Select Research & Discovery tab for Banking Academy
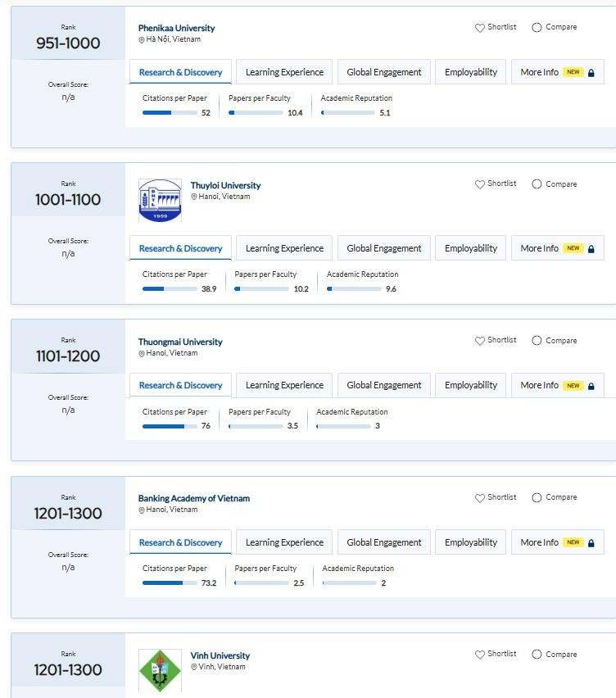The height and width of the screenshot is (698, 616). [180, 542]
